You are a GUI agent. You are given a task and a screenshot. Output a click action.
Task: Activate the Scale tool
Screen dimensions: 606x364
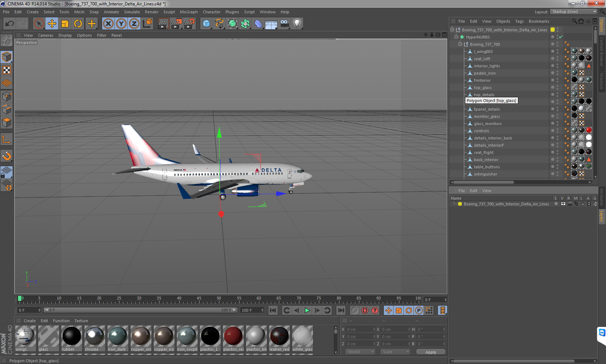(65, 24)
